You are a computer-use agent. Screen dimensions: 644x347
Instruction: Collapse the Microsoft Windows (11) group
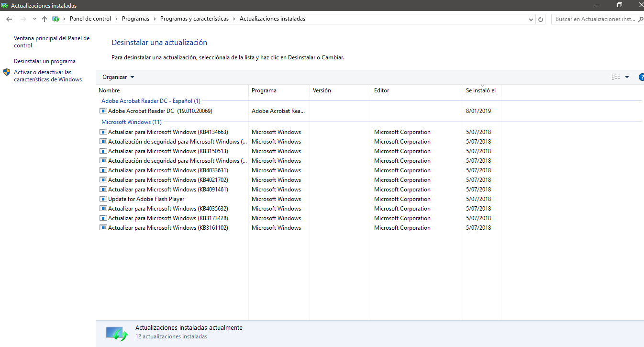(132, 122)
